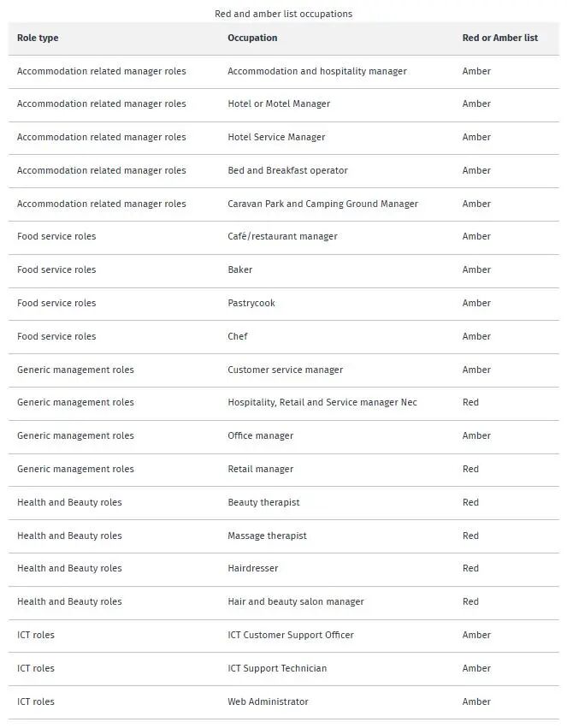This screenshot has height=728, width=567.
Task: Select the Café/restaurant manager occupation
Action: coord(282,236)
